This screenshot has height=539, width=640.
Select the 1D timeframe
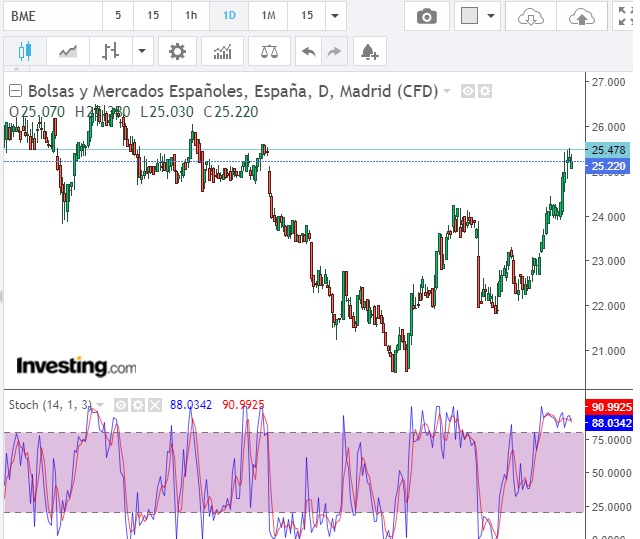229,16
